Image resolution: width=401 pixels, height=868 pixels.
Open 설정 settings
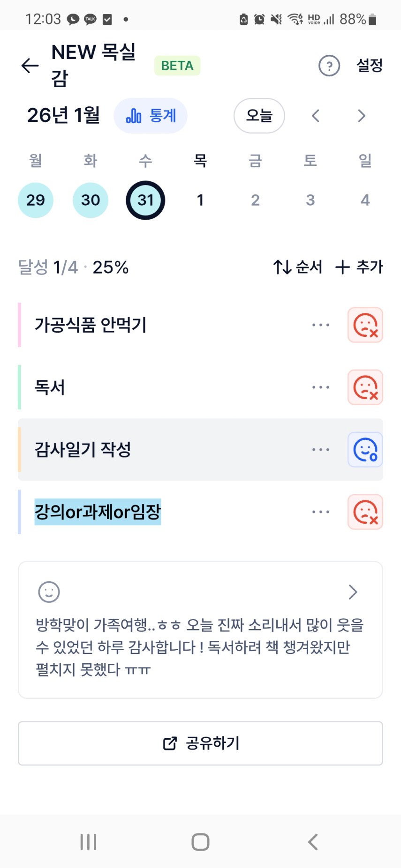pyautogui.click(x=370, y=66)
